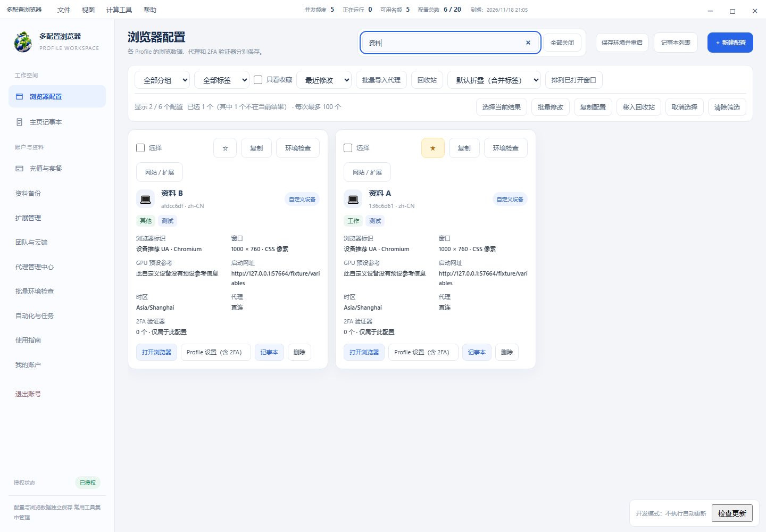The width and height of the screenshot is (766, 532).
Task: Open the 默认折叠（合并标签）dropdown
Action: 494,80
